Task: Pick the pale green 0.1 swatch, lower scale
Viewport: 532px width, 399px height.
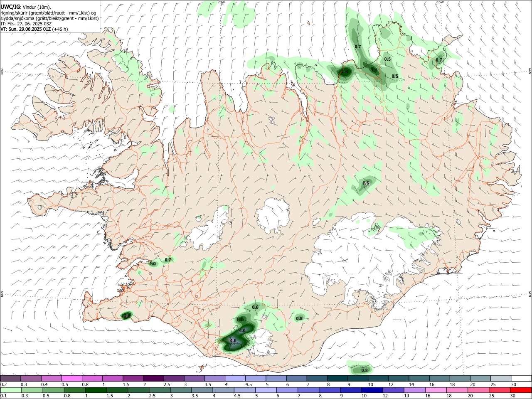Action: pos(11,390)
